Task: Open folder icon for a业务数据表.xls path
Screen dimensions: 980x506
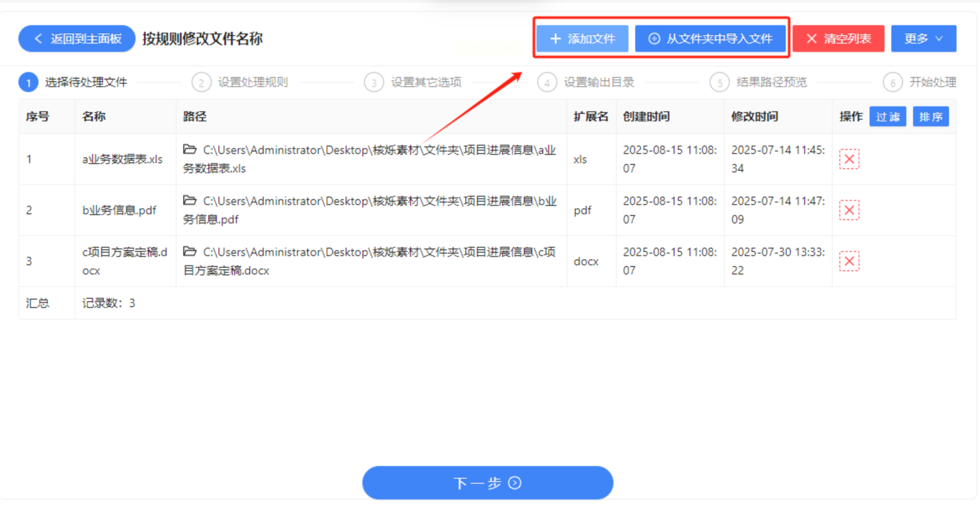Action: click(190, 149)
